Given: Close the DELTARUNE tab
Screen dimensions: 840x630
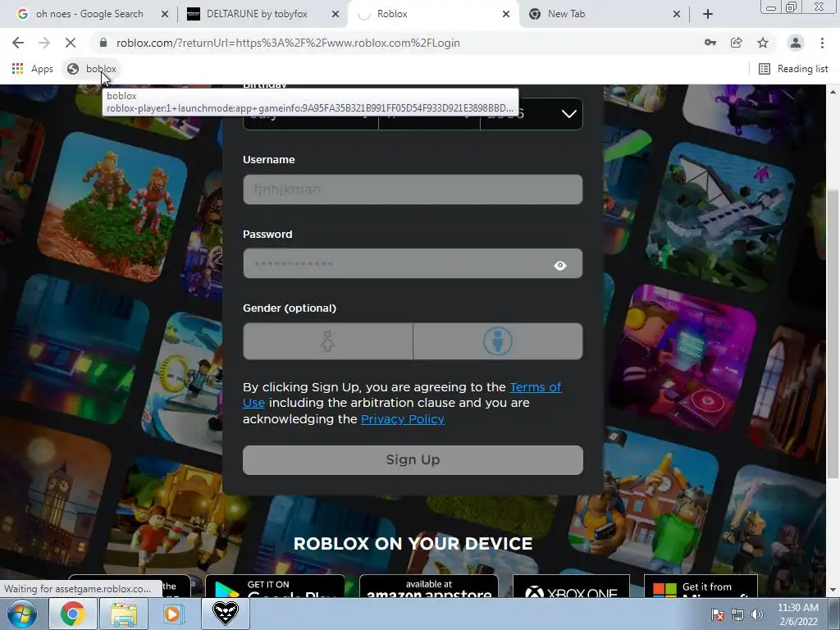Looking at the screenshot, I should 336,14.
